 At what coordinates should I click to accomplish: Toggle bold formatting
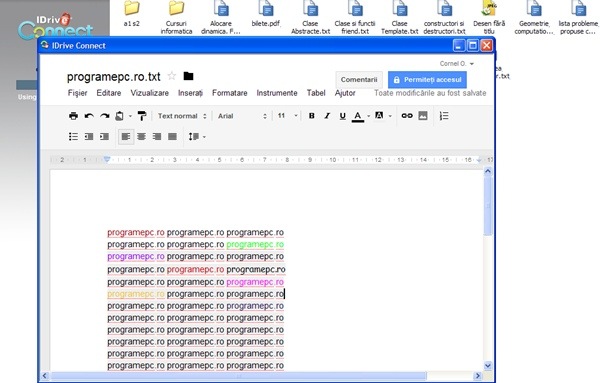[311, 116]
